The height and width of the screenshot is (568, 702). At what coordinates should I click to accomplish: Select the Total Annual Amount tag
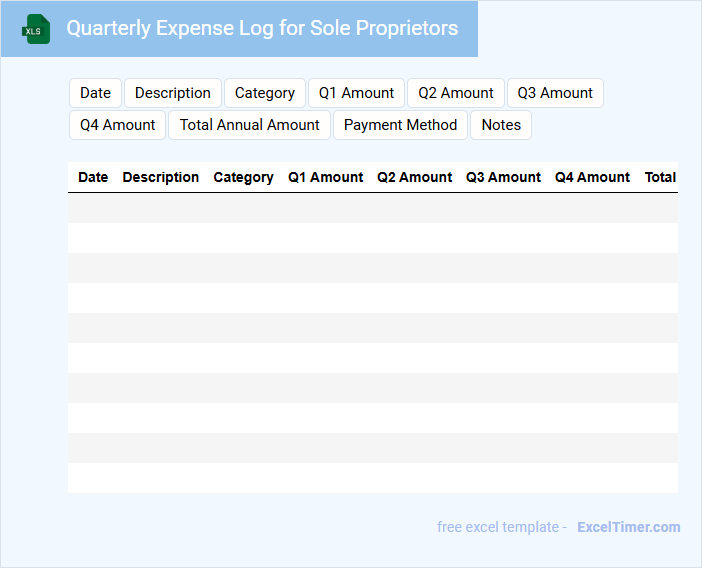250,125
